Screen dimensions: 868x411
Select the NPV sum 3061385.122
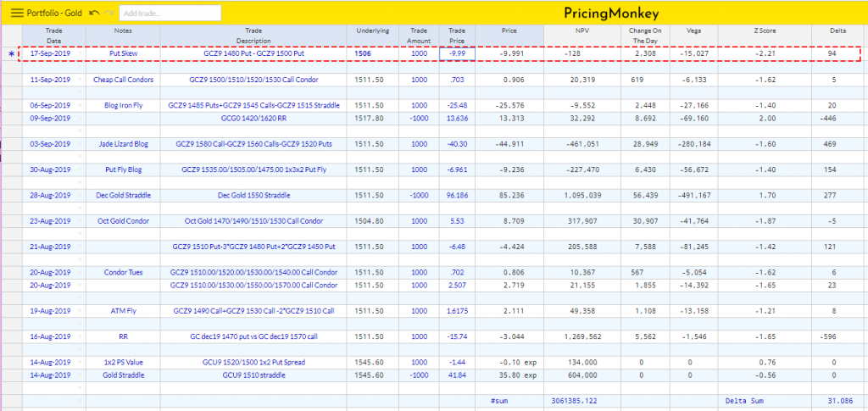click(581, 401)
